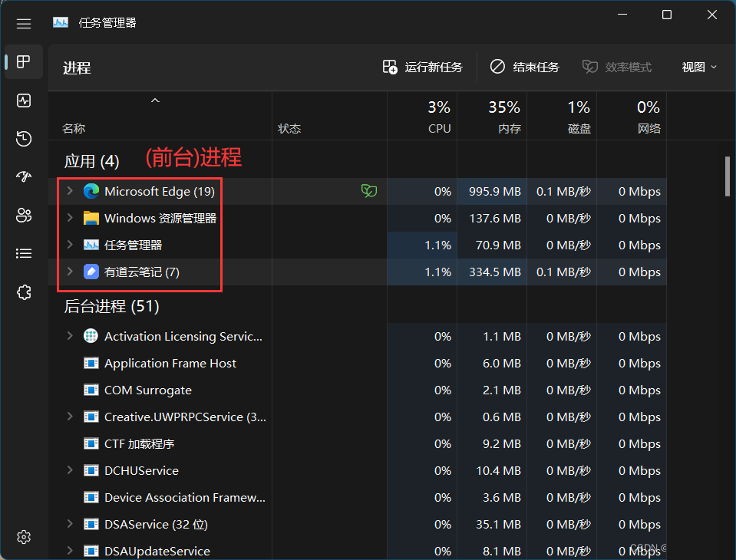This screenshot has width=736, height=560.
Task: Click the COM Surrogate process icon
Action: (91, 390)
